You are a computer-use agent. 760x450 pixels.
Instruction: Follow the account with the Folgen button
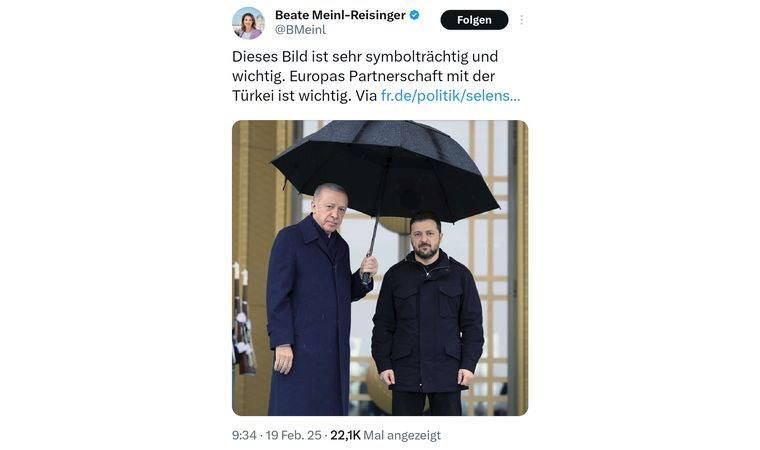[474, 20]
